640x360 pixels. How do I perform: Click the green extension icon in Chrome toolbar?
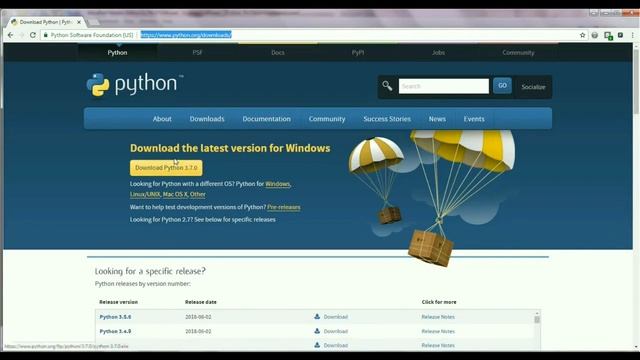click(x=608, y=36)
